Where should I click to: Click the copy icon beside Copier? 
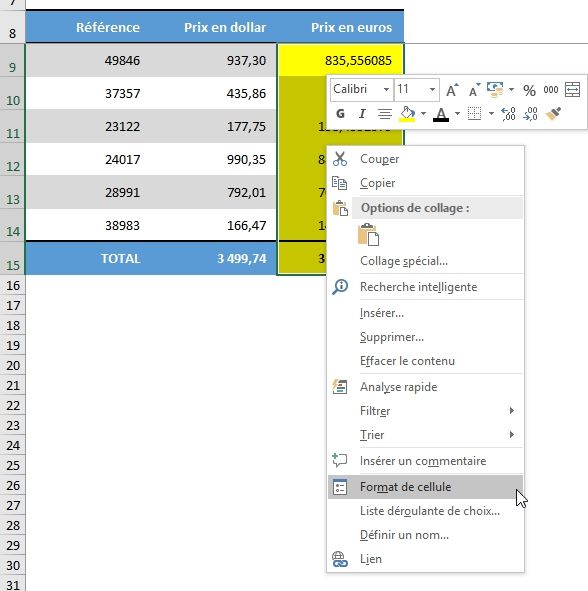pos(340,183)
